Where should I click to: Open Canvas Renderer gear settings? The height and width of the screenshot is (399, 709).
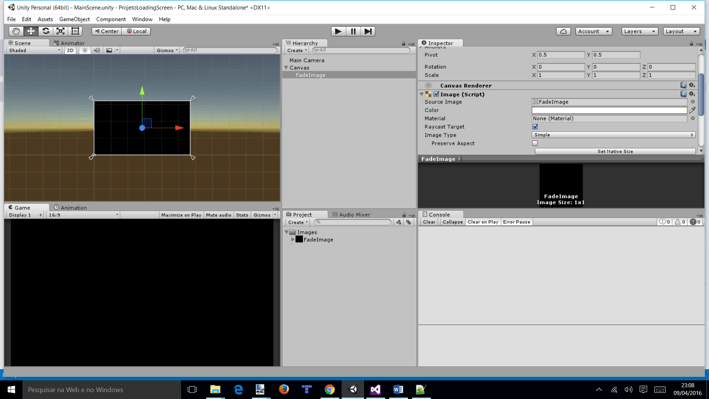(x=692, y=85)
